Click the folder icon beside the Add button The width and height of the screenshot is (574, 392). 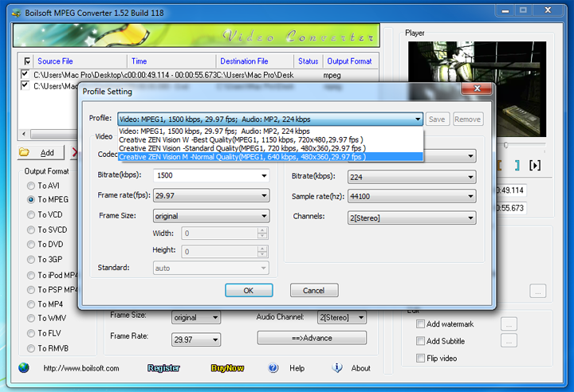[24, 152]
